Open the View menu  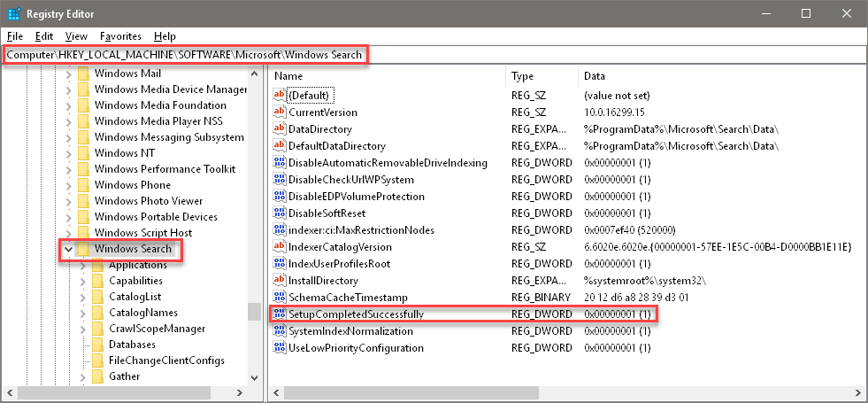coord(76,36)
